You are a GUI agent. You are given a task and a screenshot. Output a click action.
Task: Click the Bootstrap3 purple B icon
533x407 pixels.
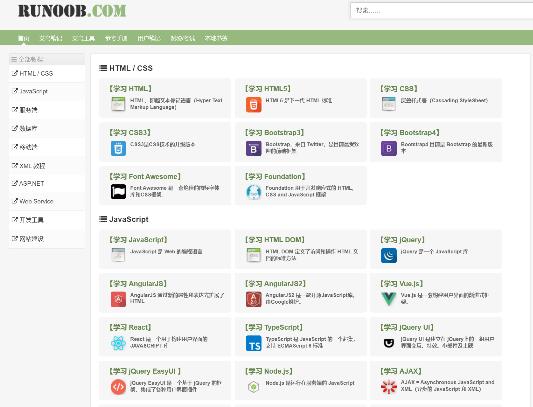[254, 148]
